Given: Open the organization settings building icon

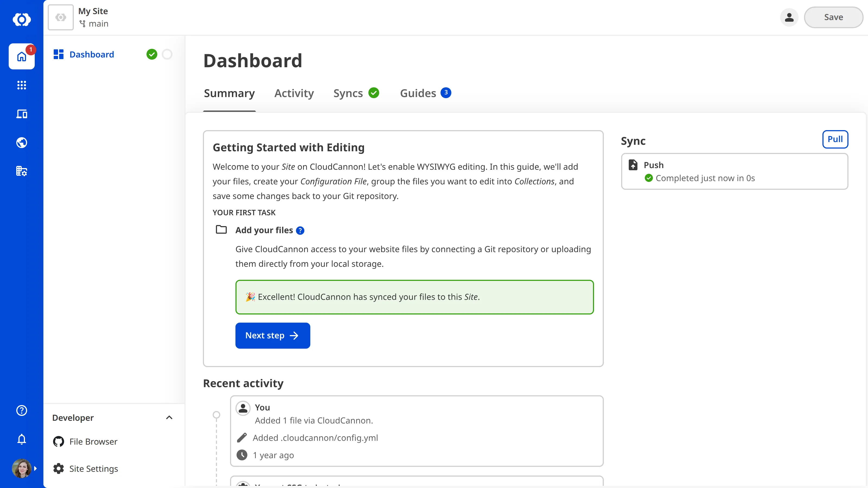Looking at the screenshot, I should pos(22,171).
